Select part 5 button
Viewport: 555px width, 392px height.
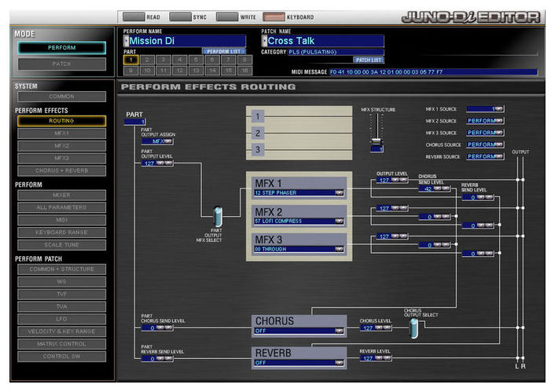point(196,60)
